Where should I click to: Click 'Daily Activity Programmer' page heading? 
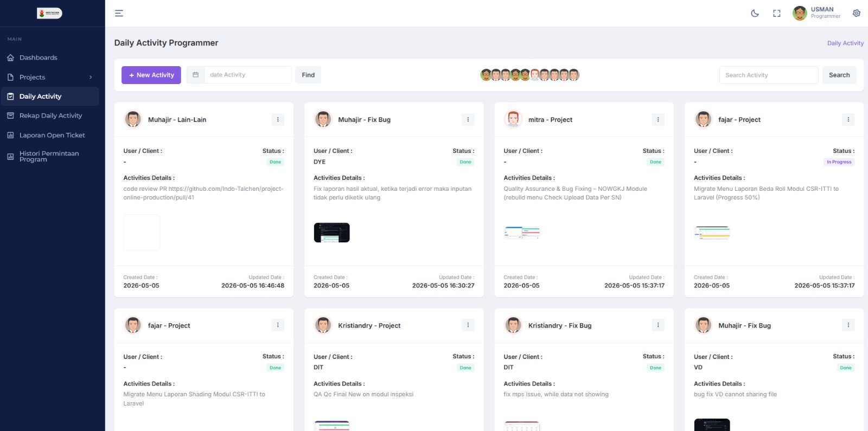(166, 43)
